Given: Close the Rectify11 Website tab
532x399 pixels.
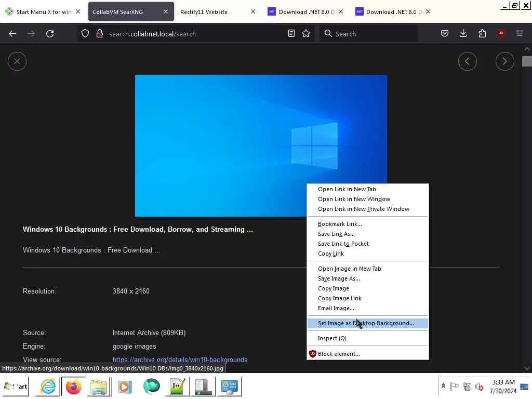Looking at the screenshot, I should click(x=253, y=11).
